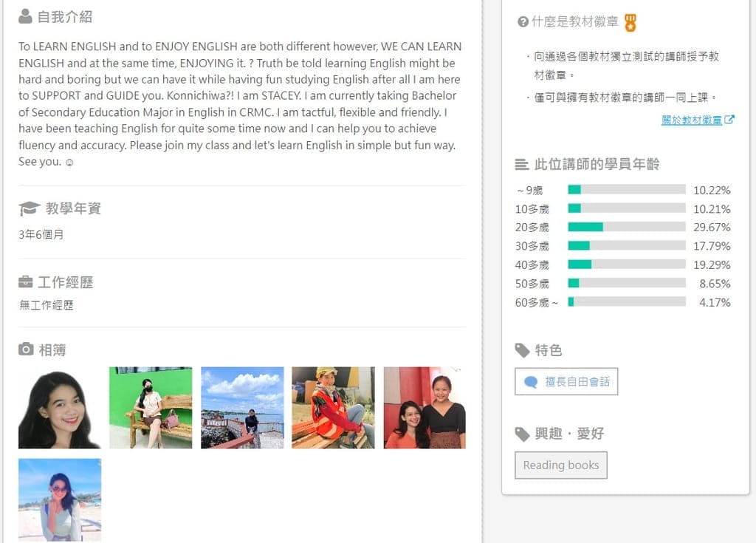
Task: Open the photo of person in orange vest
Action: pos(333,408)
